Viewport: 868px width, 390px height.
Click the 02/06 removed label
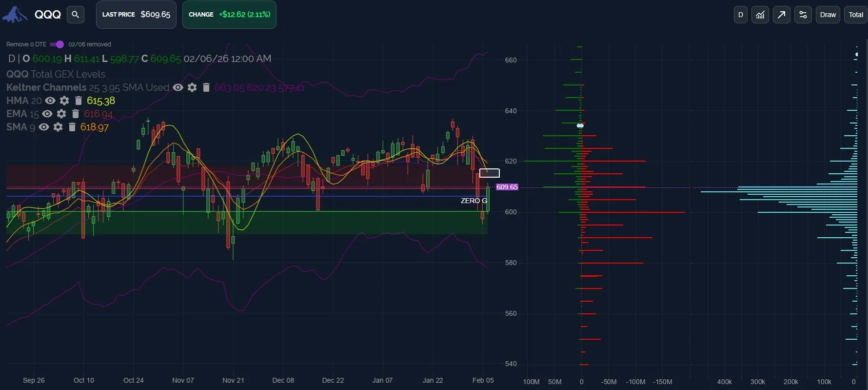(x=90, y=44)
